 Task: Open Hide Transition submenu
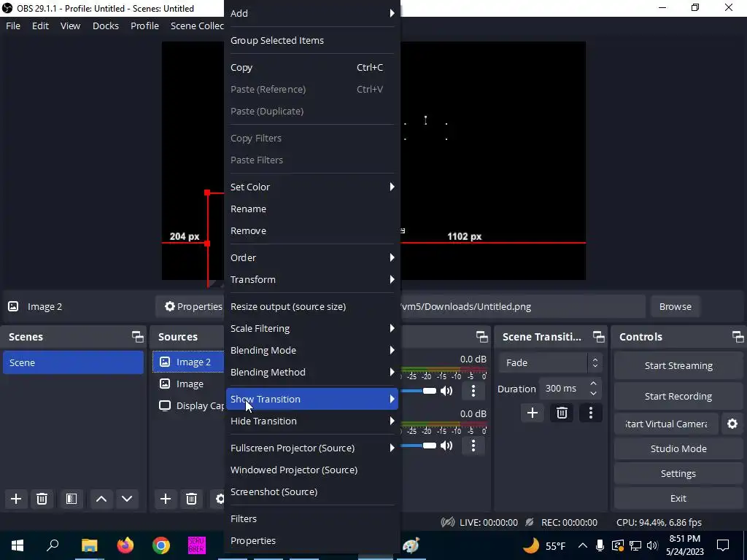311,421
